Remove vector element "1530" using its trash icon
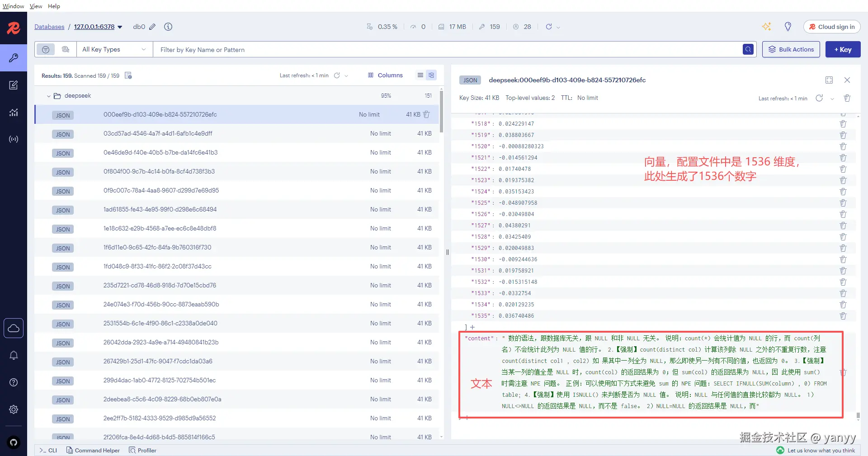Screen dimensions: 868x456 point(843,259)
